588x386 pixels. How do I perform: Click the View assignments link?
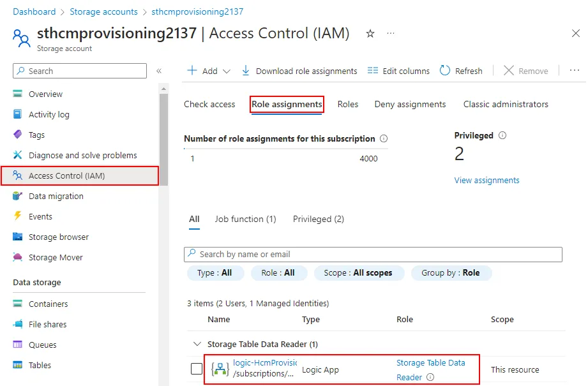486,180
